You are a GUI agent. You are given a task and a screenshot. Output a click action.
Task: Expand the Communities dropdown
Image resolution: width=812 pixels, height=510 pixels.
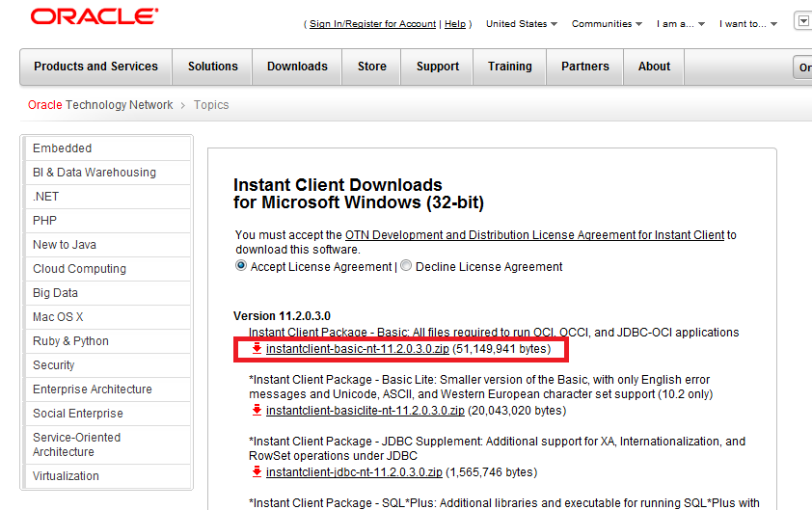(607, 24)
